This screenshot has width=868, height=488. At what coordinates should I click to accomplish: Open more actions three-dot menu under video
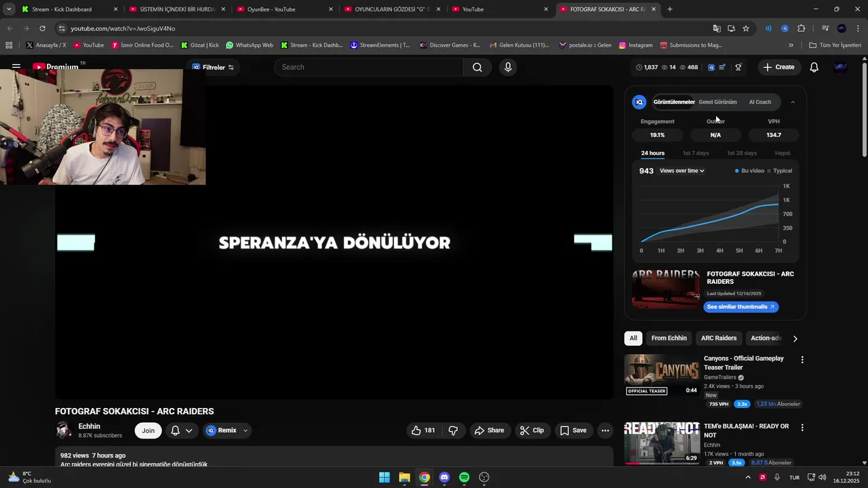click(605, 430)
